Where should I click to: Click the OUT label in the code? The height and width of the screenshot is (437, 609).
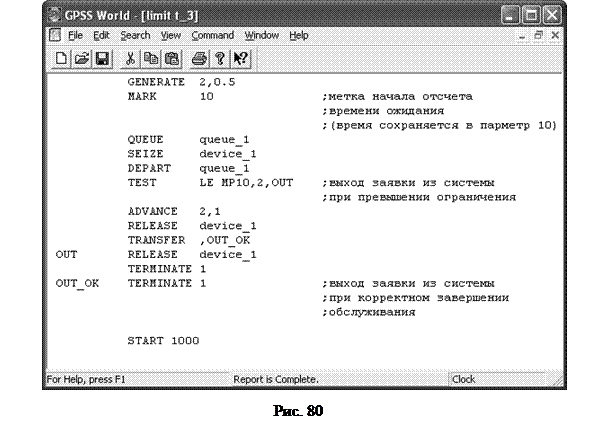66,254
